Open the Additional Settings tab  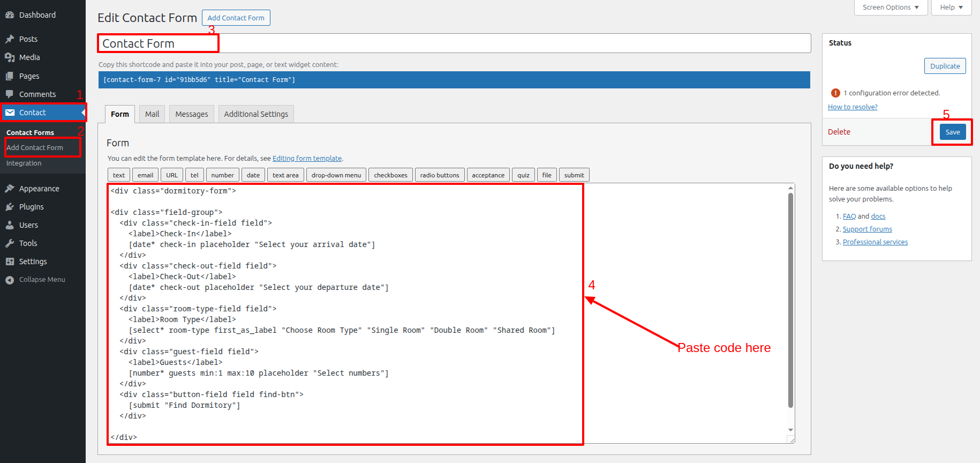click(x=256, y=114)
